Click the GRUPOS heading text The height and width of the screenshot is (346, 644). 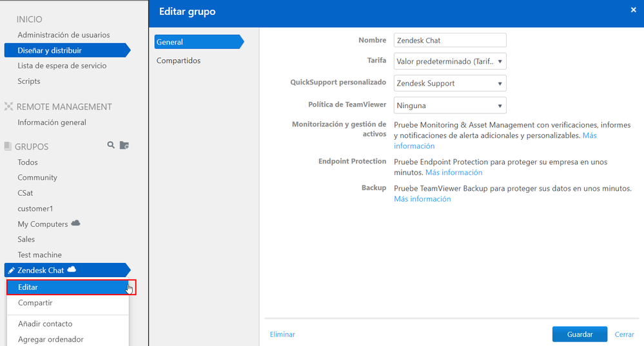pos(32,146)
